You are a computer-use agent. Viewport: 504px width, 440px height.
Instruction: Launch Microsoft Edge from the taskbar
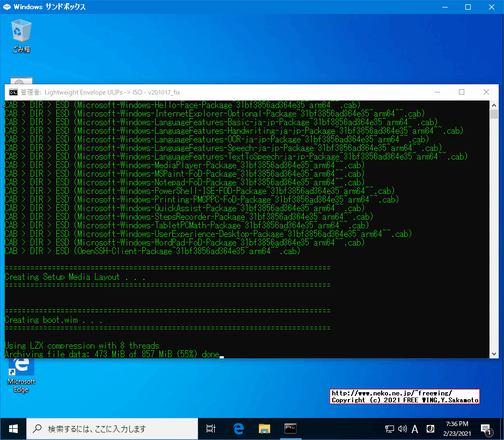click(x=238, y=428)
